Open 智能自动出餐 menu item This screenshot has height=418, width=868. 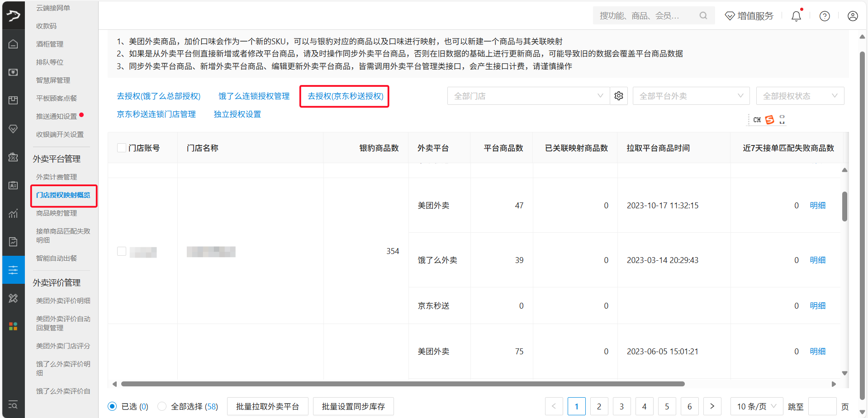(x=57, y=258)
